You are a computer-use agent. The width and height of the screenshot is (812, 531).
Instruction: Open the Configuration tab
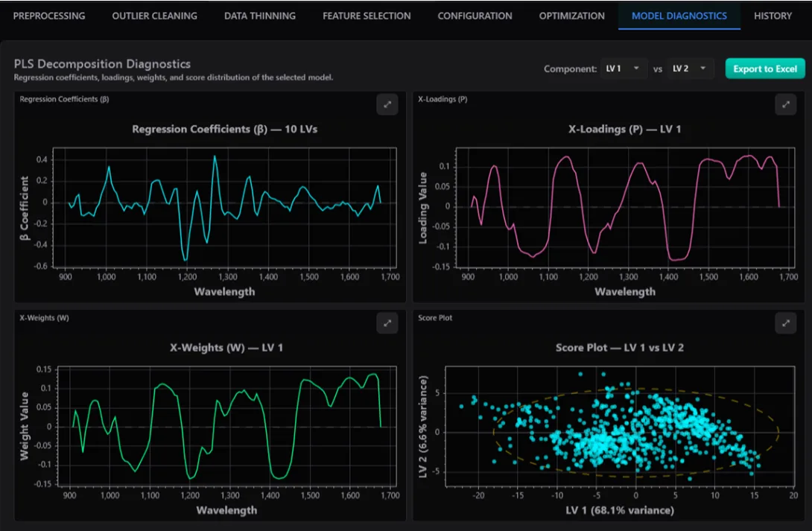click(475, 16)
